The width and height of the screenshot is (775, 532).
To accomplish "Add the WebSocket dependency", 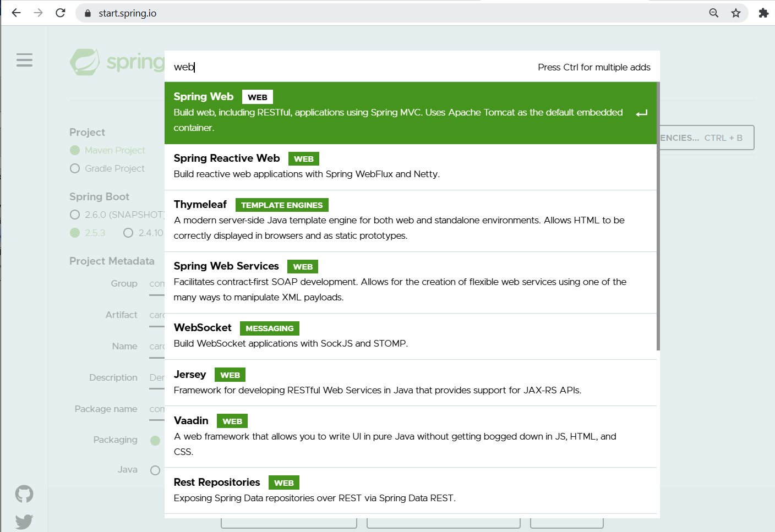I will coord(411,336).
